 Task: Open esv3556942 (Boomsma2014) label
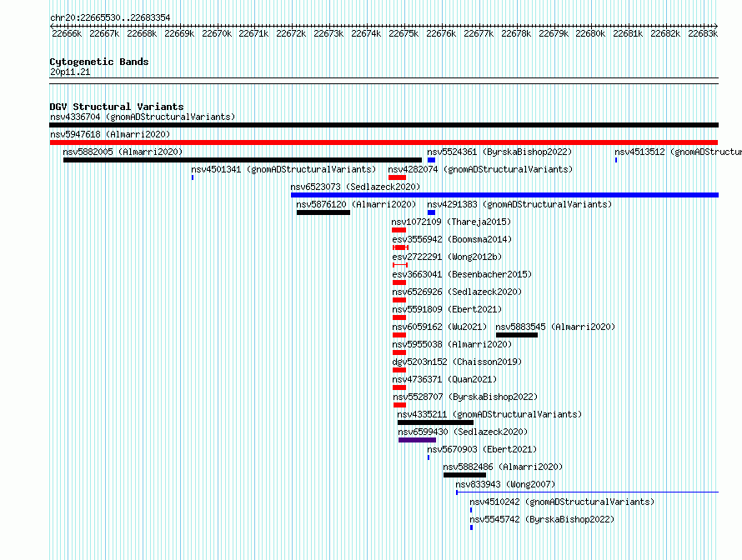pyautogui.click(x=452, y=239)
